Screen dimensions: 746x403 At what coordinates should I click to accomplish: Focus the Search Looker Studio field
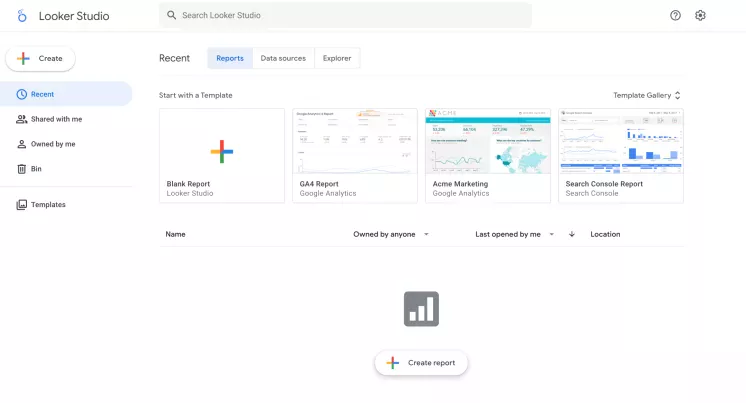345,15
